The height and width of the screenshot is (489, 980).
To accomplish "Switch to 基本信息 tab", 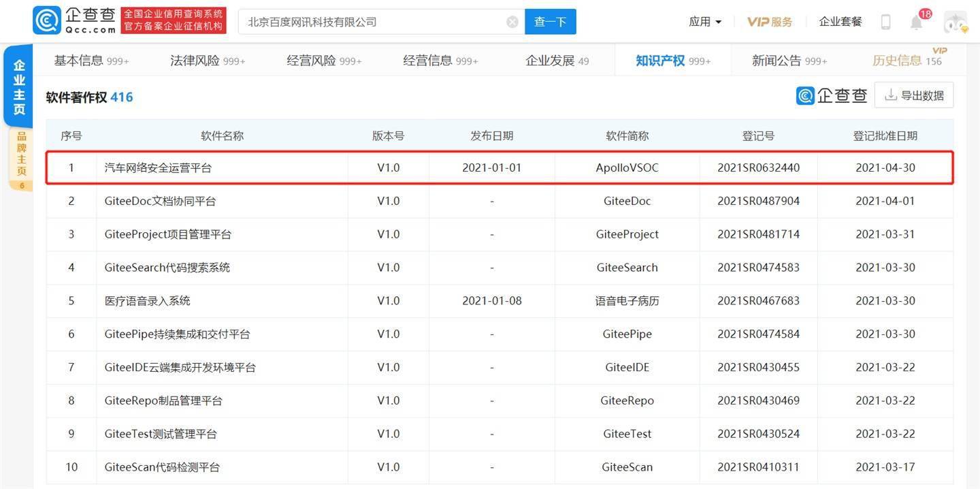I will tap(91, 61).
